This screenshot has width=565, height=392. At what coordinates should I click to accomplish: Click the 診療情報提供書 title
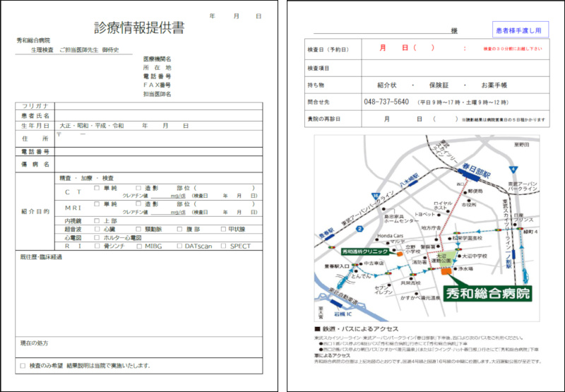pos(139,28)
